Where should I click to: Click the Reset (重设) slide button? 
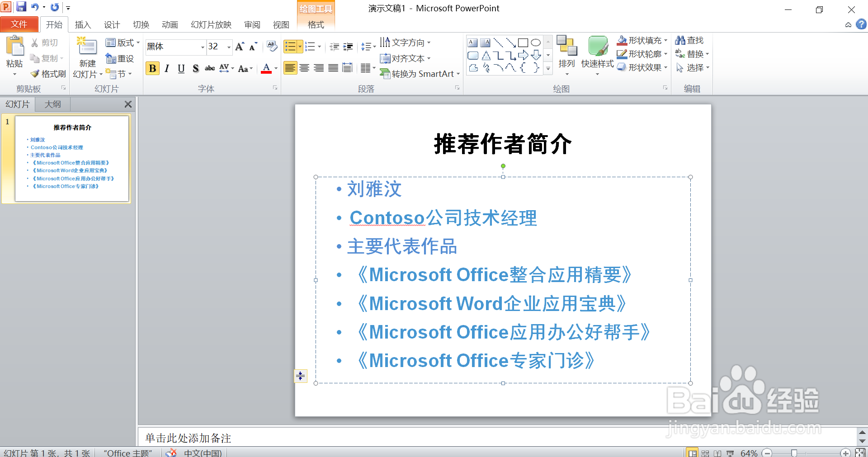(x=120, y=58)
